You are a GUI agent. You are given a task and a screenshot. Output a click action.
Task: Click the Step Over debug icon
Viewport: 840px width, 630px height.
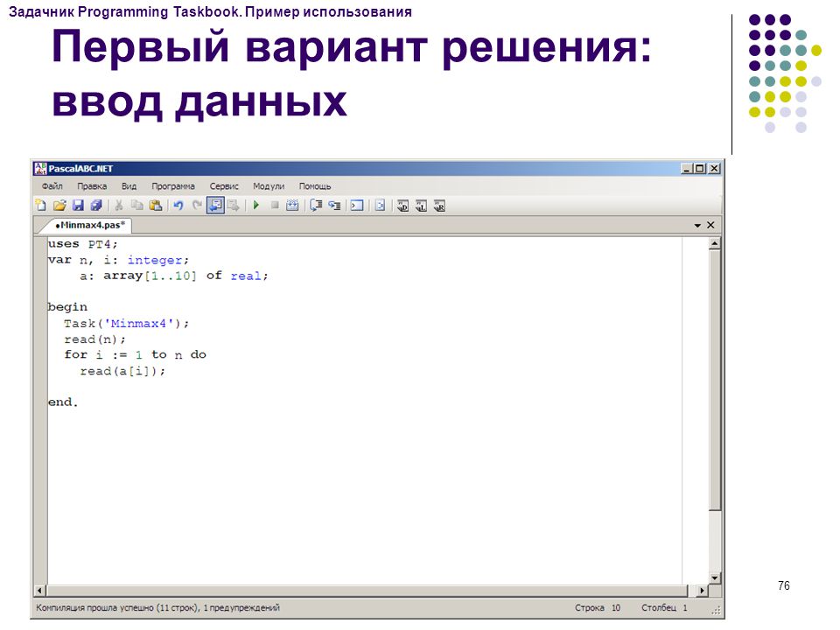[x=316, y=206]
